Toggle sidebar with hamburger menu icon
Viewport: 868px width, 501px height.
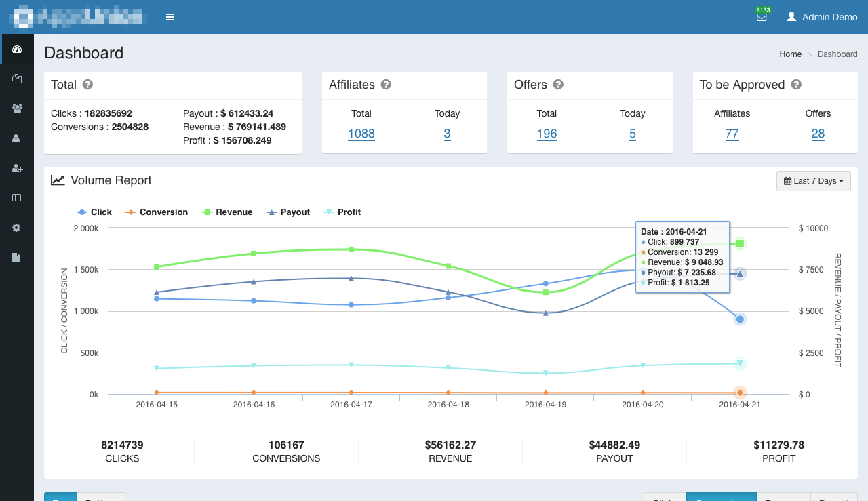(x=170, y=17)
